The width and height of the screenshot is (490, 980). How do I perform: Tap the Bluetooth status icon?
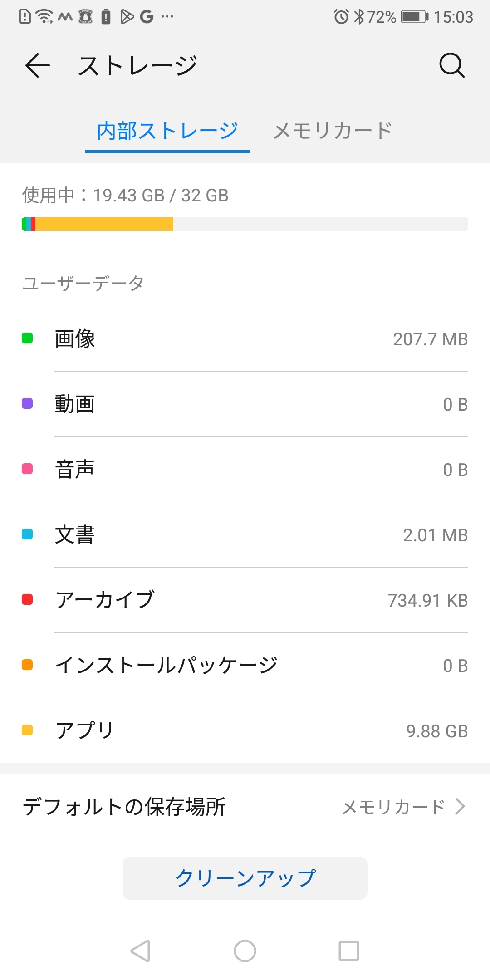click(x=359, y=17)
